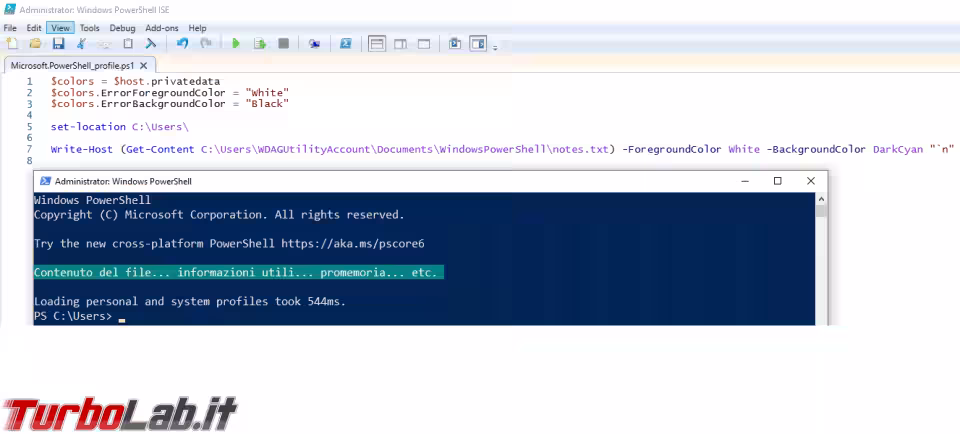Viewport: 960px width, 434px height.
Task: Open the View menu
Action: (x=60, y=28)
